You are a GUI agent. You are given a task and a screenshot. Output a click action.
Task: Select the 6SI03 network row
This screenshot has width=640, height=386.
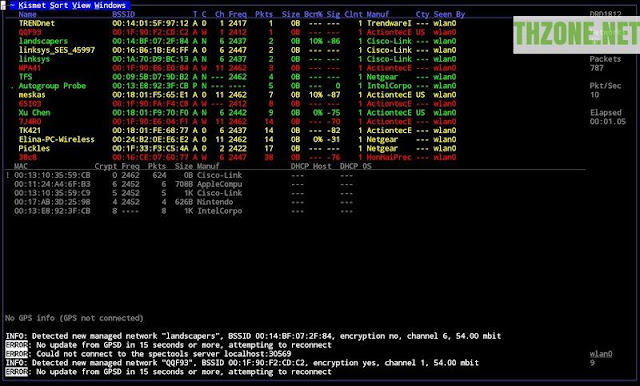click(x=238, y=104)
